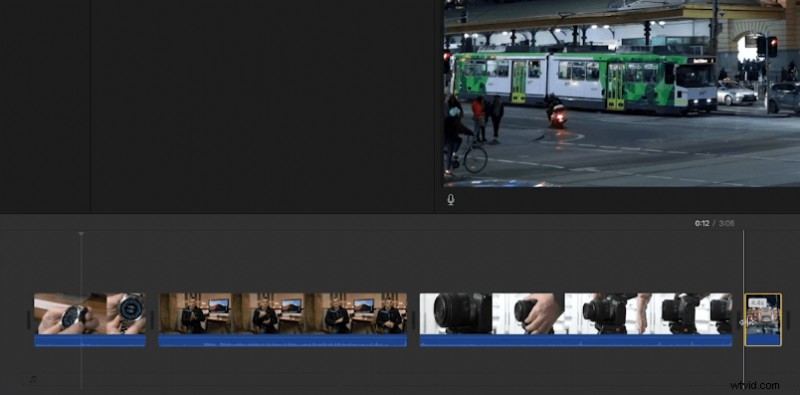Click the skimmer line over the watch clip
Screen dimensions: 800x395
[81, 311]
